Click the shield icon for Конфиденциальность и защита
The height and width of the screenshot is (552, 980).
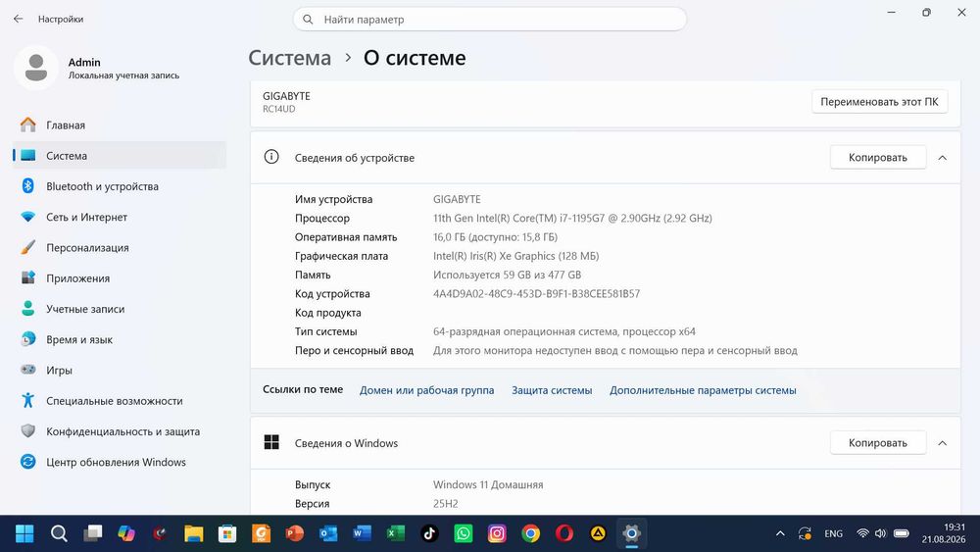(27, 430)
